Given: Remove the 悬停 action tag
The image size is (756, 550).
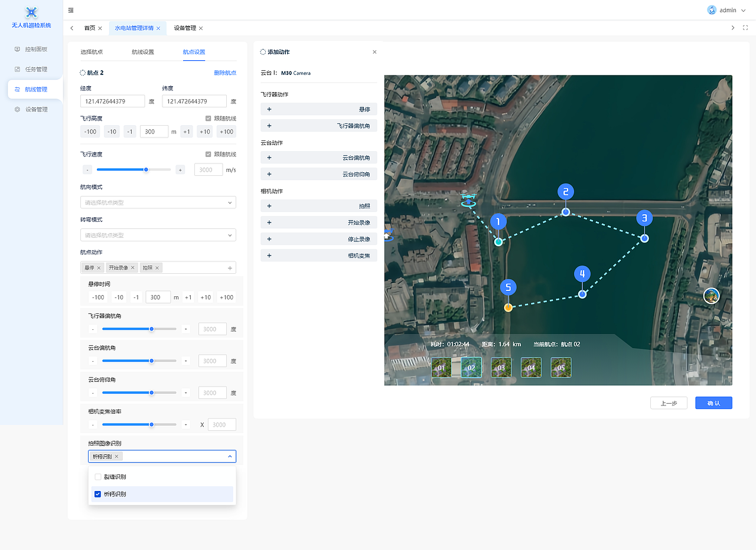Looking at the screenshot, I should pyautogui.click(x=99, y=267).
